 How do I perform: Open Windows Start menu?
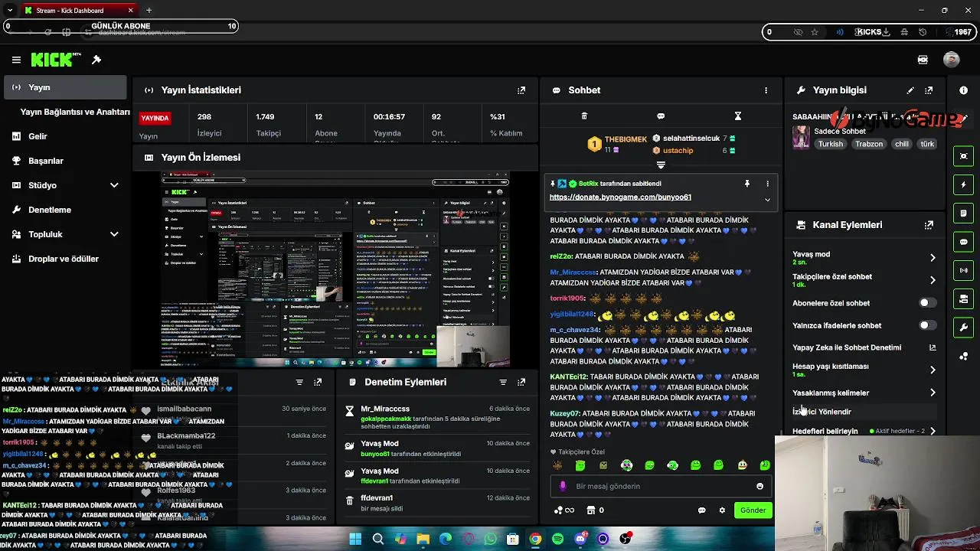[355, 540]
